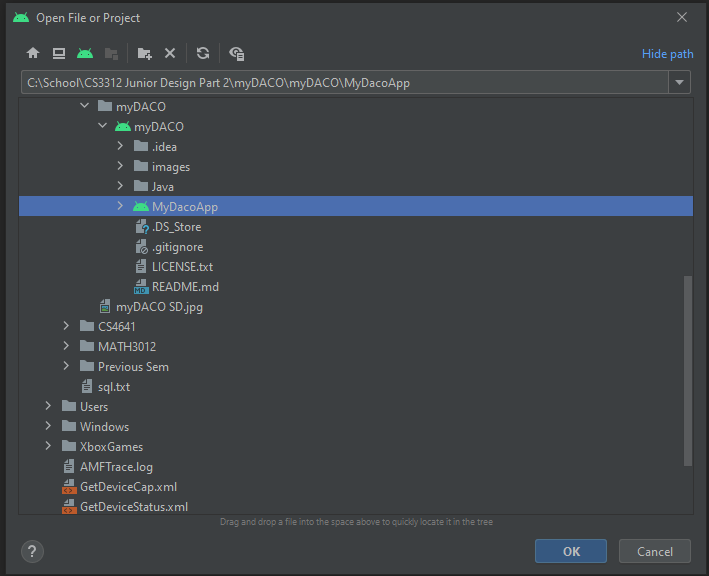Click the Android icon beside MyDacoApp
Viewport: 709px width, 576px height.
pos(141,207)
